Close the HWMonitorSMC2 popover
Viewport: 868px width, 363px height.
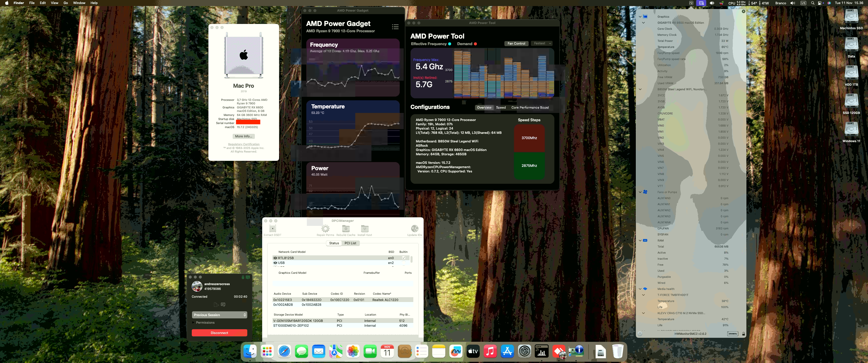[x=743, y=11]
